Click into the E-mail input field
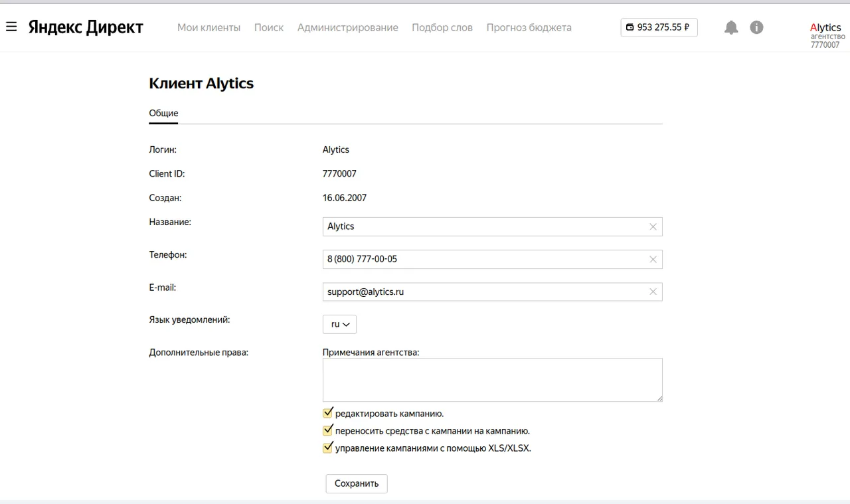Viewport: 850px width, 504px height. click(493, 292)
